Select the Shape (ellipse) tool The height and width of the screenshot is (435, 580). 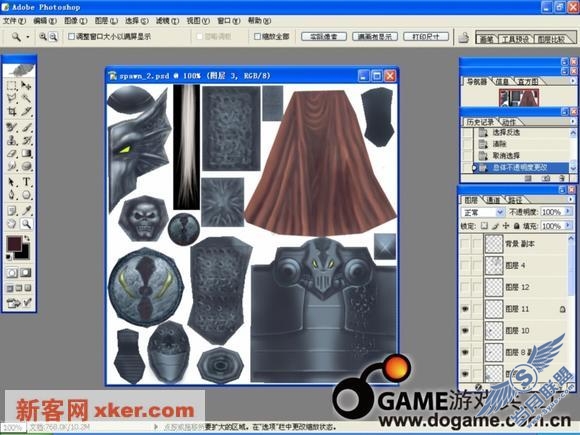(26, 195)
